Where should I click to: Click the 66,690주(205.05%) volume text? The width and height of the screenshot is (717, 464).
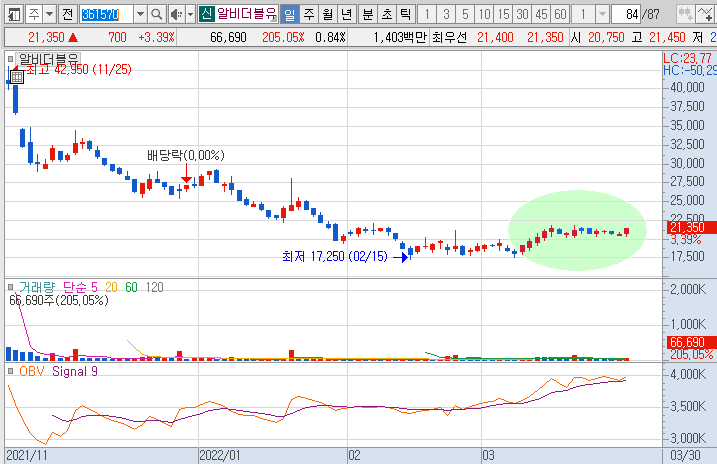pyautogui.click(x=59, y=300)
